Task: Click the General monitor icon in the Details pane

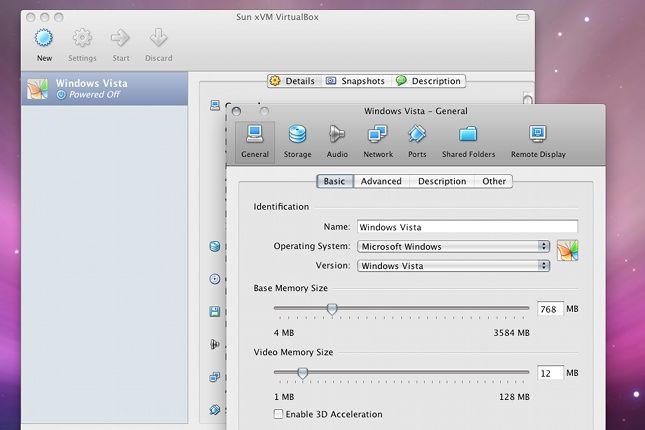Action: coord(215,105)
